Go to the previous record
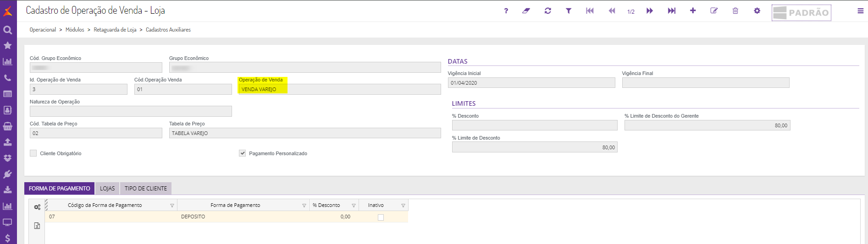The width and height of the screenshot is (868, 244). (x=612, y=11)
